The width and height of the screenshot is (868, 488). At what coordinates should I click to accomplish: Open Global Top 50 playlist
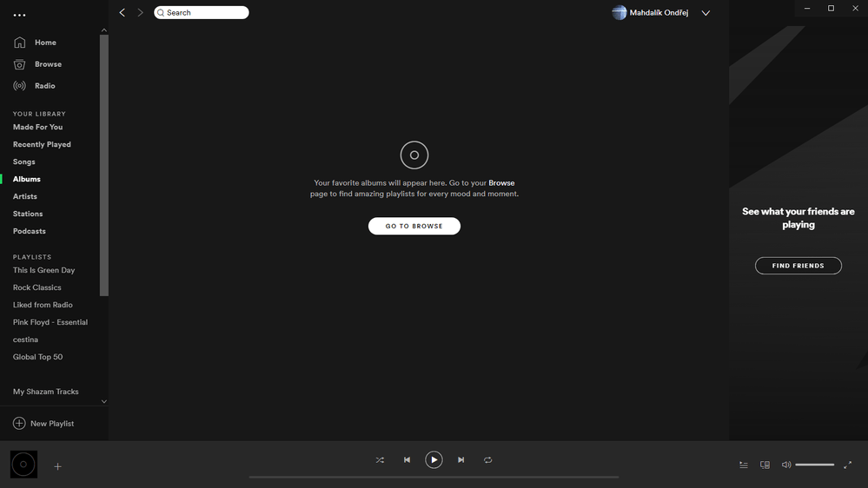[37, 357]
